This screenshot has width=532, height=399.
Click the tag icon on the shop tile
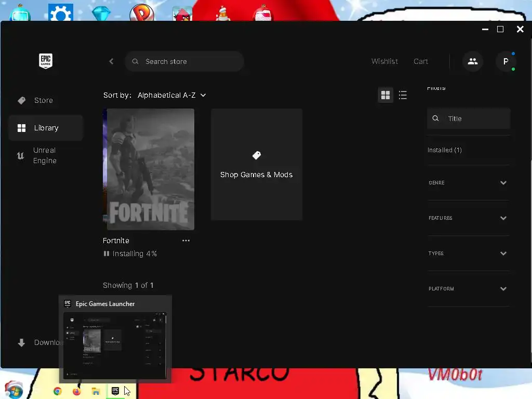pos(257,155)
